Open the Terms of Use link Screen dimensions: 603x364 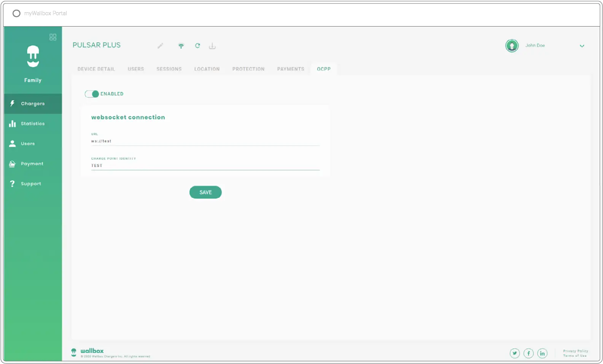click(x=575, y=356)
